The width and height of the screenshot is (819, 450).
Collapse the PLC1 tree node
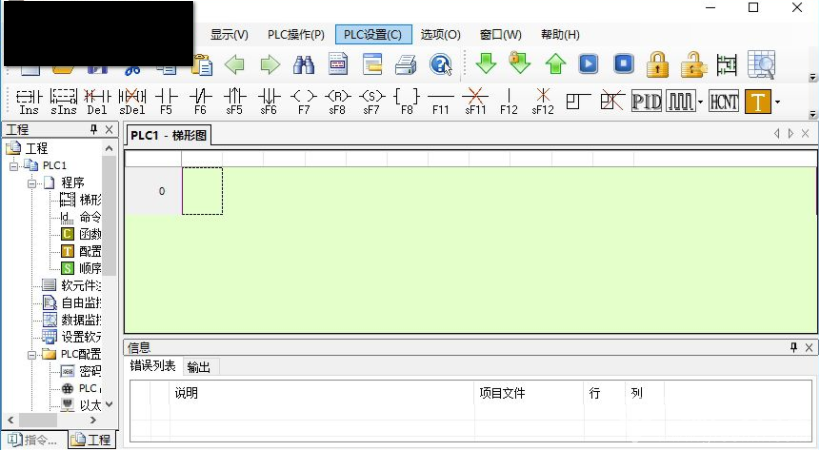(x=14, y=166)
